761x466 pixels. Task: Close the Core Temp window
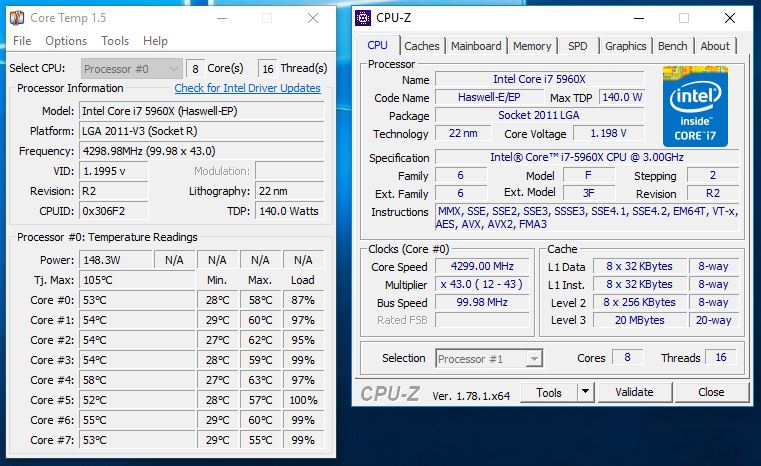coord(313,18)
